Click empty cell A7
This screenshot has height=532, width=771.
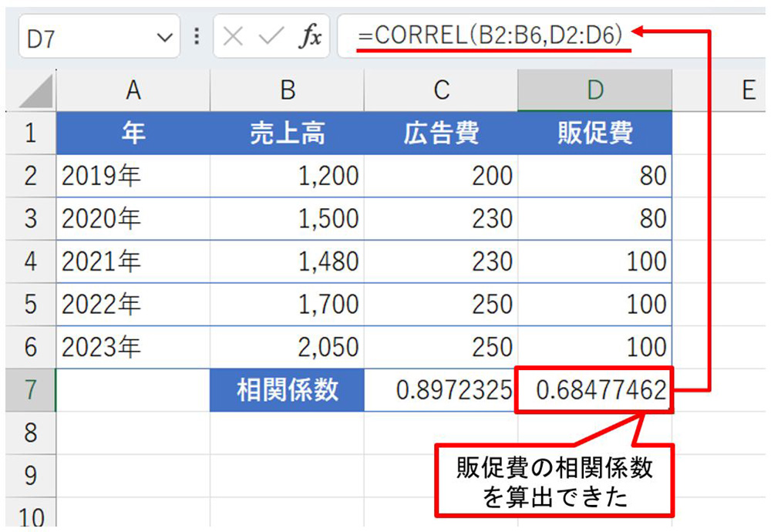(133, 390)
